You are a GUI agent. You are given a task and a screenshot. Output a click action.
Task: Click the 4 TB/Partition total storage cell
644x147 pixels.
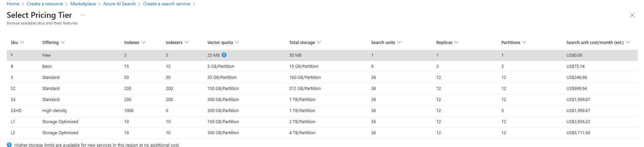(302, 133)
